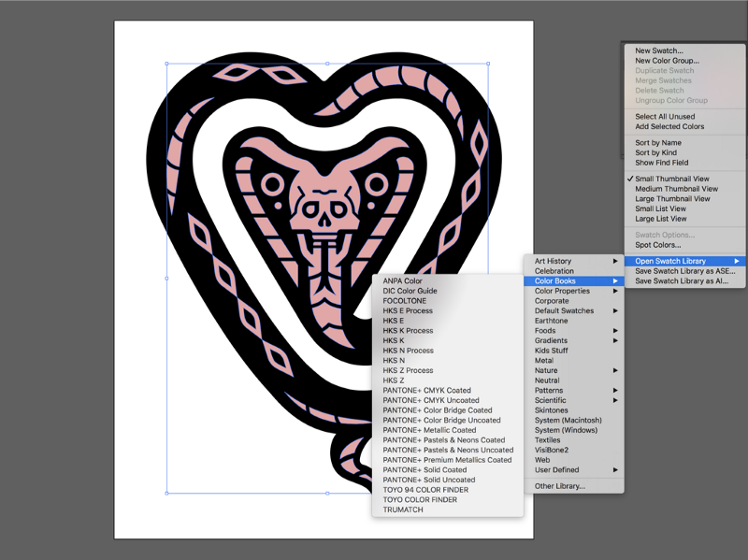Select the checked Small Thumbnail View option
The image size is (748, 560).
coord(671,179)
